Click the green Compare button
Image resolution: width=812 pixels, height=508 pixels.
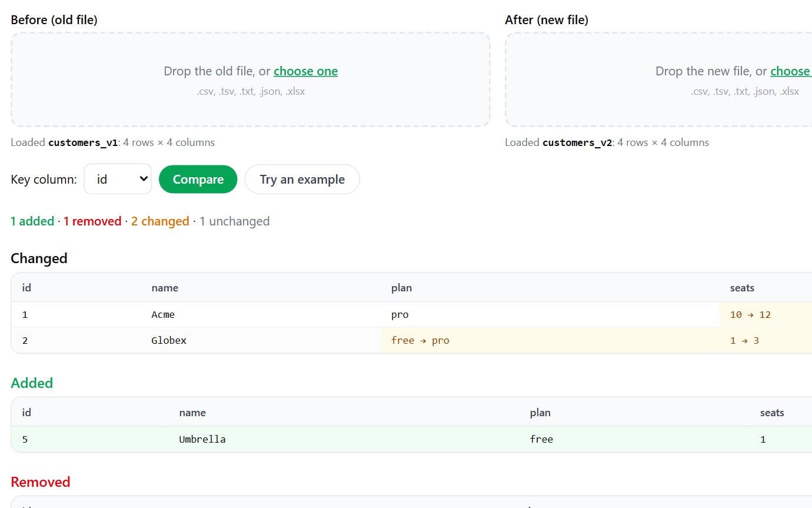click(198, 179)
